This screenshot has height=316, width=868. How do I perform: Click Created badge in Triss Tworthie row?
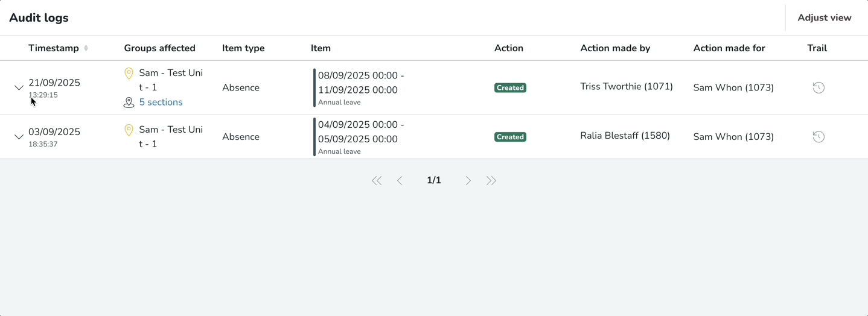(510, 88)
